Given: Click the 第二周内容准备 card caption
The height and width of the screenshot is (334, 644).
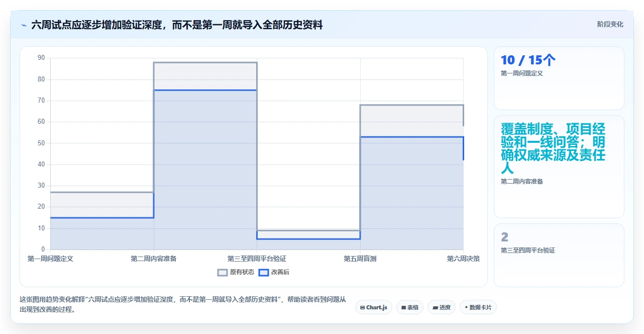Looking at the screenshot, I should [521, 182].
